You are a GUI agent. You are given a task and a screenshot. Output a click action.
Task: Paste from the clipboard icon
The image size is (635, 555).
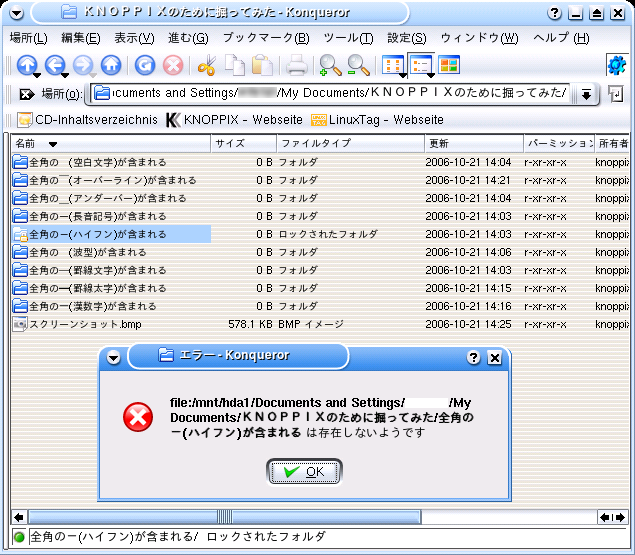(x=262, y=65)
